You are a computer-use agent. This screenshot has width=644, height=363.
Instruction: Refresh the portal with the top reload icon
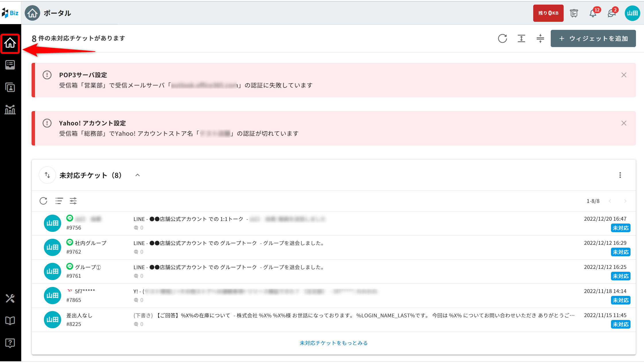502,38
